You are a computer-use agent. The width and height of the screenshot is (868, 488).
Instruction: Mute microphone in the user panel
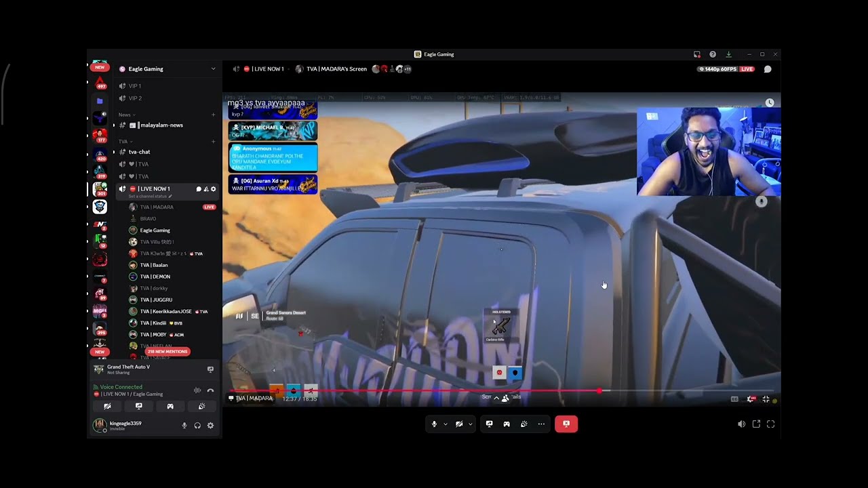[184, 426]
